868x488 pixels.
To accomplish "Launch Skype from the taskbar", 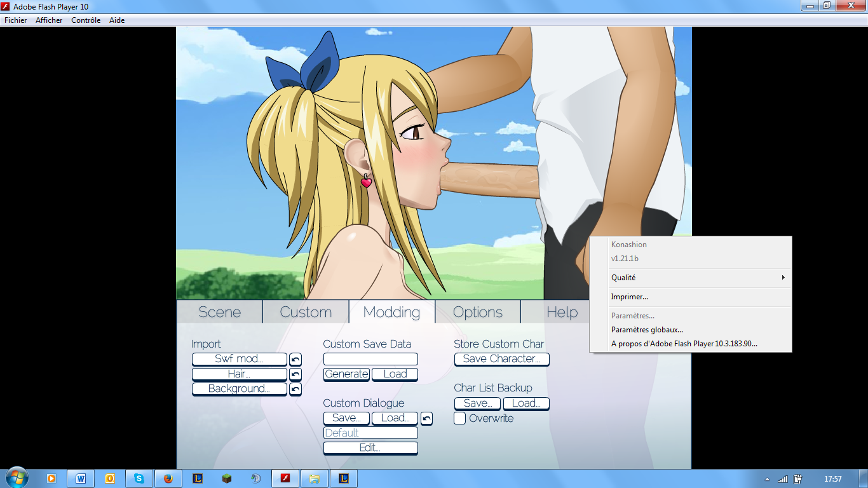I will (139, 478).
